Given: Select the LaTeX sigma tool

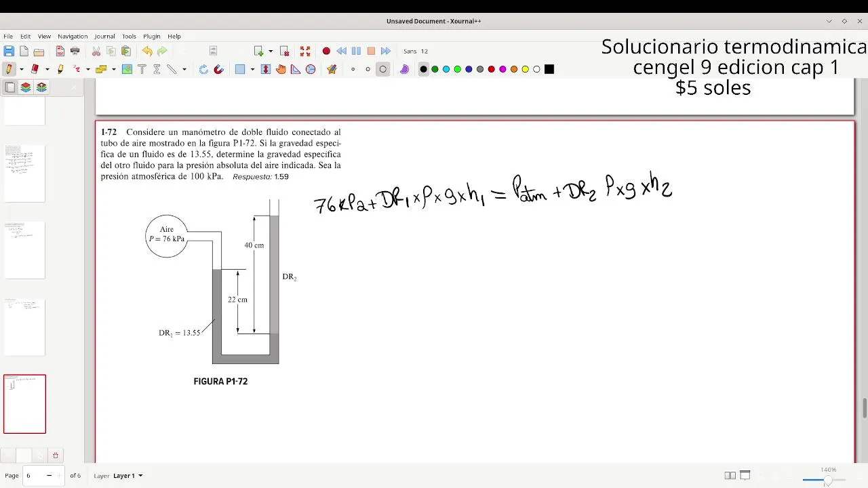Looking at the screenshot, I should pyautogui.click(x=157, y=69).
